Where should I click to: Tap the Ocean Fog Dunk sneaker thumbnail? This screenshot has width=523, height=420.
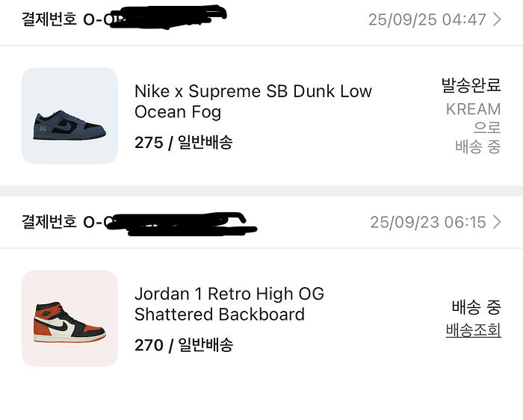pyautogui.click(x=69, y=116)
